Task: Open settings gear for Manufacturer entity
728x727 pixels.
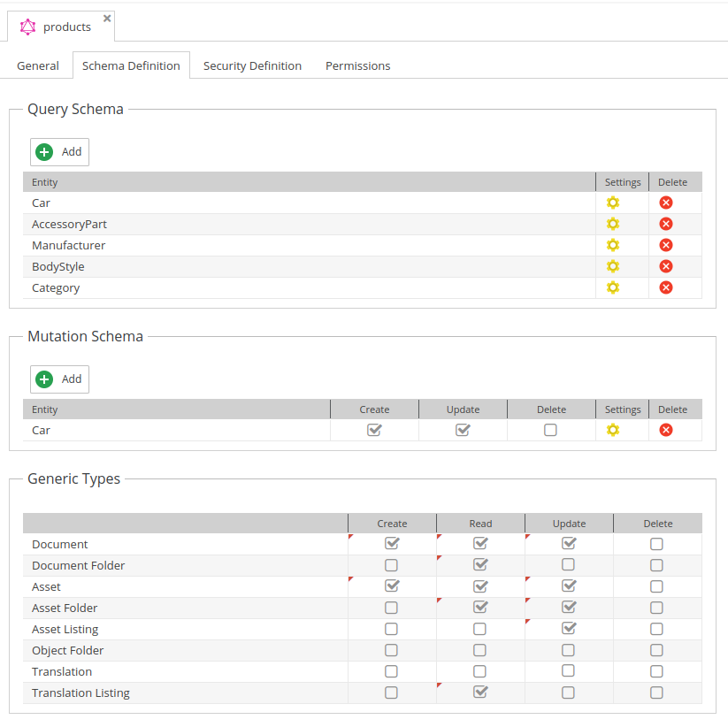Action: pos(612,245)
